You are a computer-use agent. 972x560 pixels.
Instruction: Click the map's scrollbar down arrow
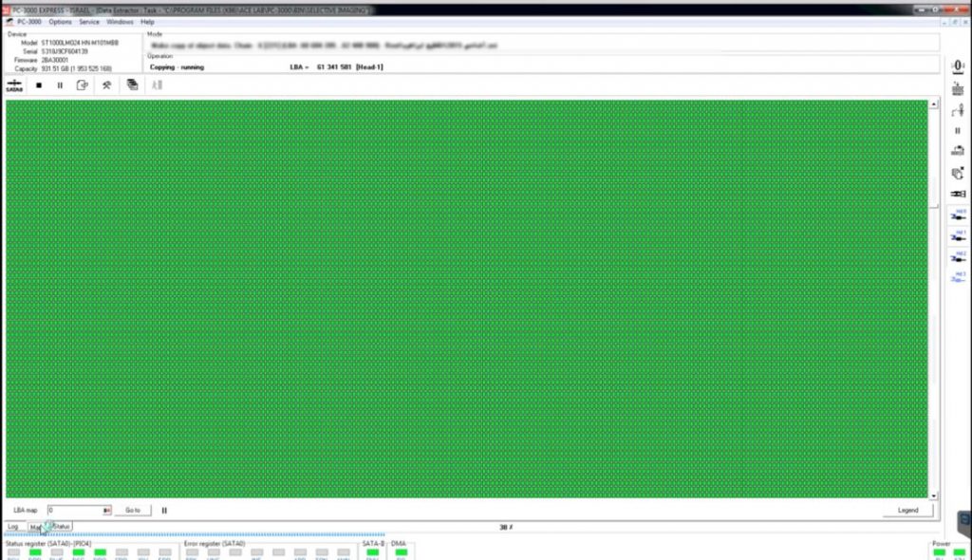pos(934,495)
